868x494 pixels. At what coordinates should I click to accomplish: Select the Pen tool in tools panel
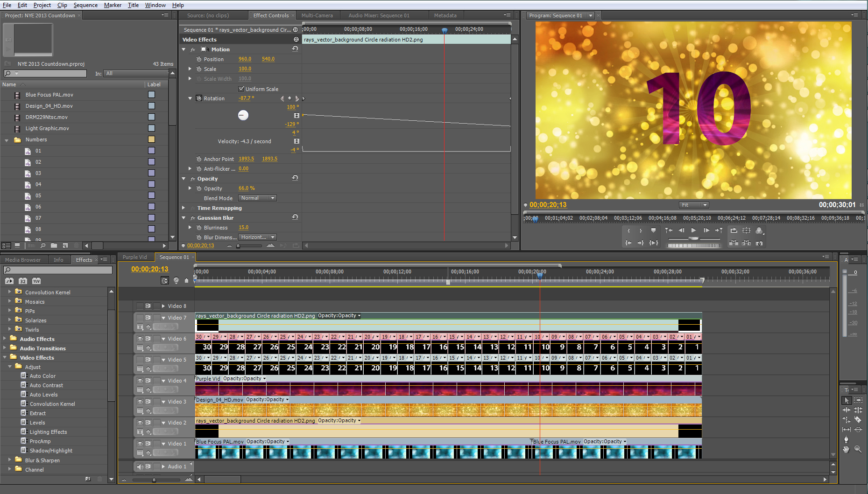coord(846,439)
